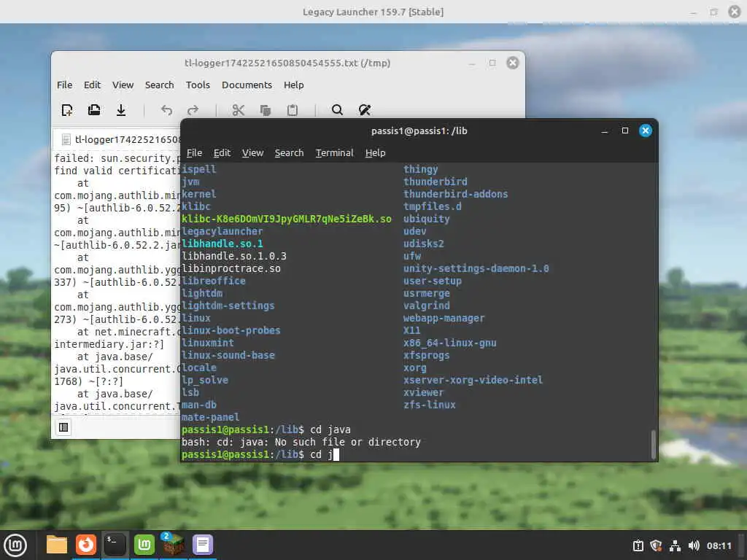Launch Firefox from the taskbar
The image size is (747, 560).
click(86, 545)
